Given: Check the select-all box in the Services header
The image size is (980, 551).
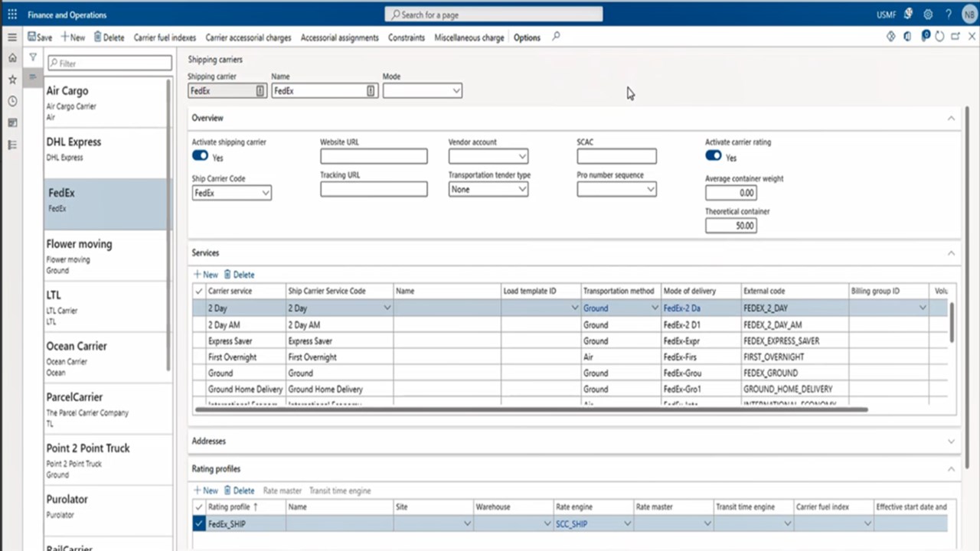Looking at the screenshot, I should pyautogui.click(x=199, y=292).
